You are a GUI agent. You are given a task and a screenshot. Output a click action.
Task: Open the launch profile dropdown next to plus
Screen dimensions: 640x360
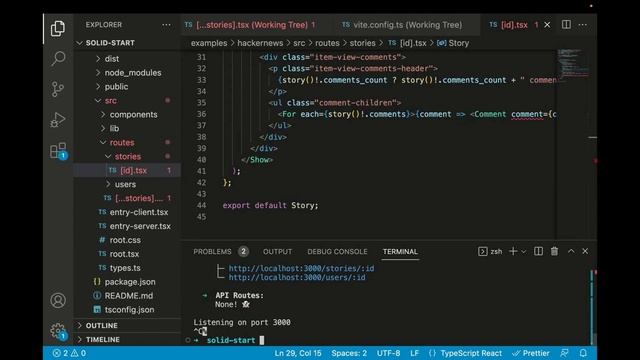coord(524,251)
